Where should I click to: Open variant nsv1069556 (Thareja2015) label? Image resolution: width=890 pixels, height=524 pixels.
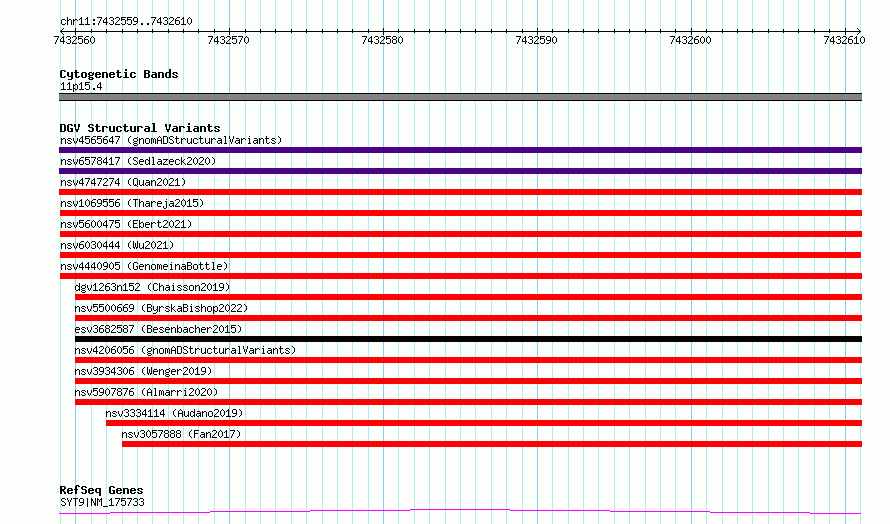pos(132,203)
